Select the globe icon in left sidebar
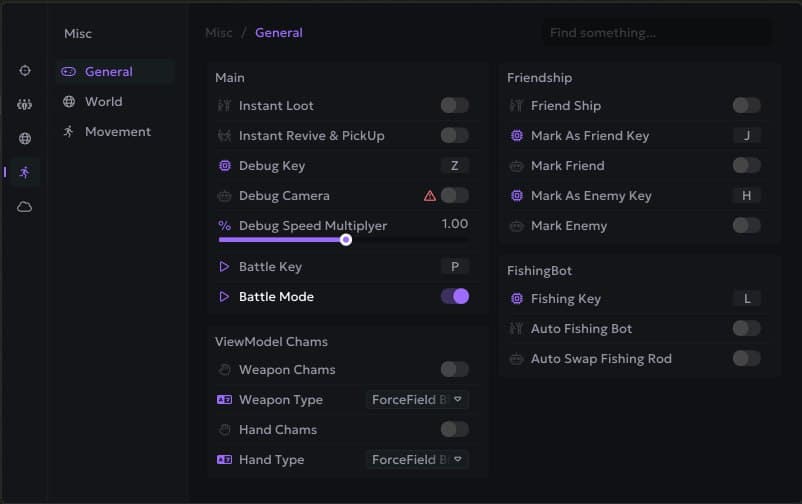The image size is (802, 504). pyautogui.click(x=25, y=139)
